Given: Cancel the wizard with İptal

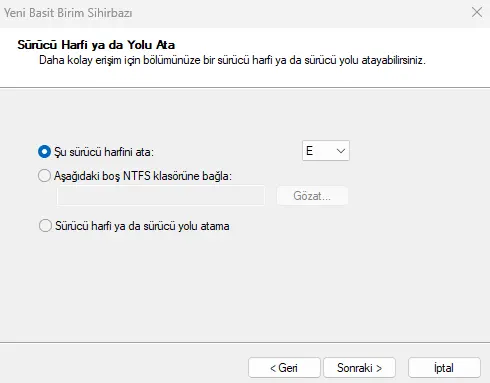Looking at the screenshot, I should click(444, 368).
